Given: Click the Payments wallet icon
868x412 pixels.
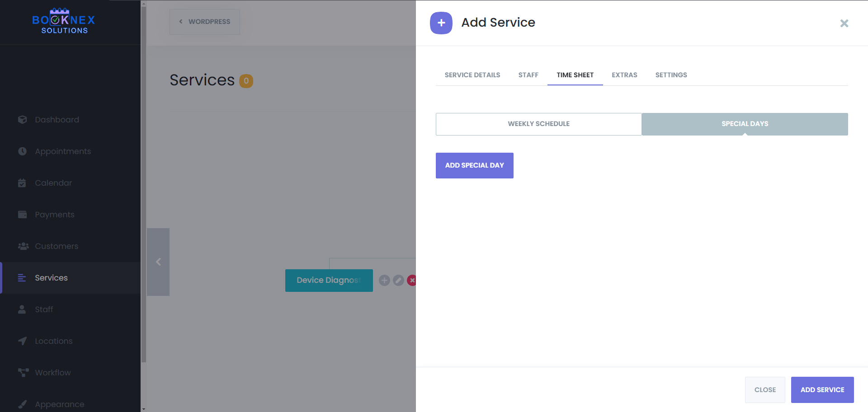Looking at the screenshot, I should 22,215.
